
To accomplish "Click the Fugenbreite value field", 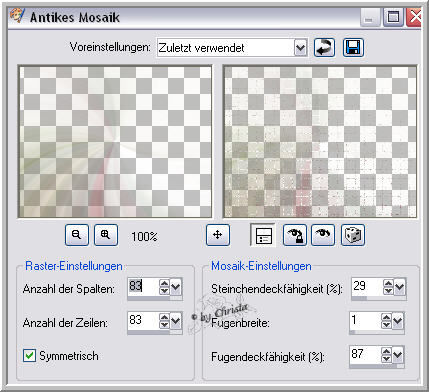I will coord(365,320).
